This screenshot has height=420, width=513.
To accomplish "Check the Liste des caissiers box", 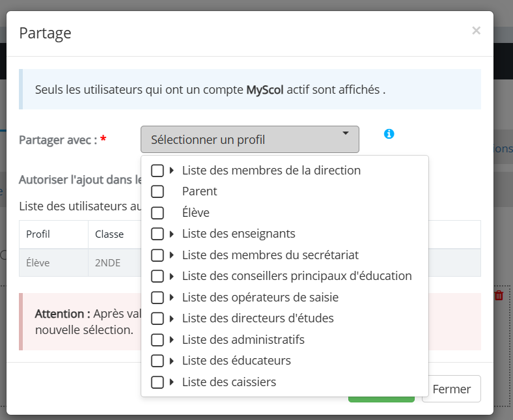I will coord(158,382).
